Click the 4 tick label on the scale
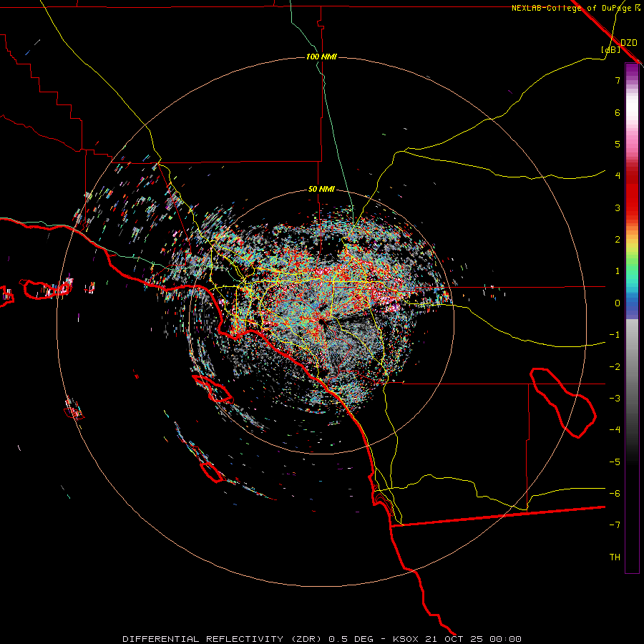The image size is (644, 644). coord(618,176)
